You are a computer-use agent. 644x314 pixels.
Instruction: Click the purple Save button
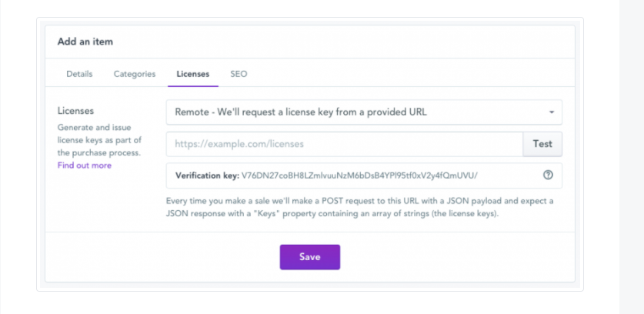coord(310,257)
